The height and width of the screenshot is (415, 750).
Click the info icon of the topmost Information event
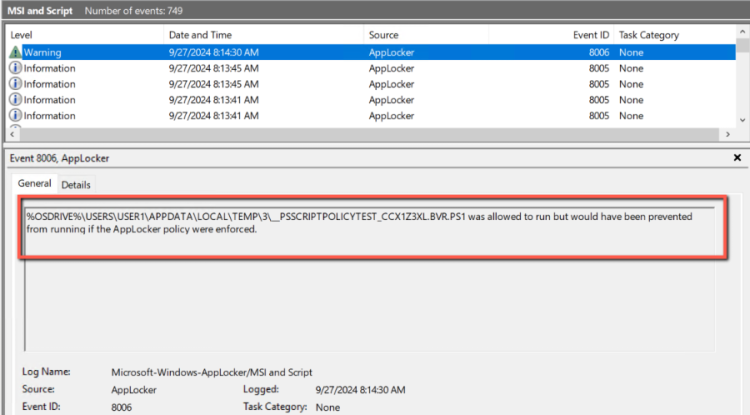(15, 68)
